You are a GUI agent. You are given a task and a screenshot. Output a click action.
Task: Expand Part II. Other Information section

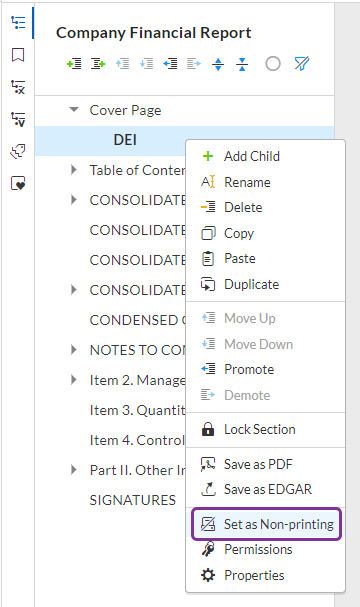point(74,470)
